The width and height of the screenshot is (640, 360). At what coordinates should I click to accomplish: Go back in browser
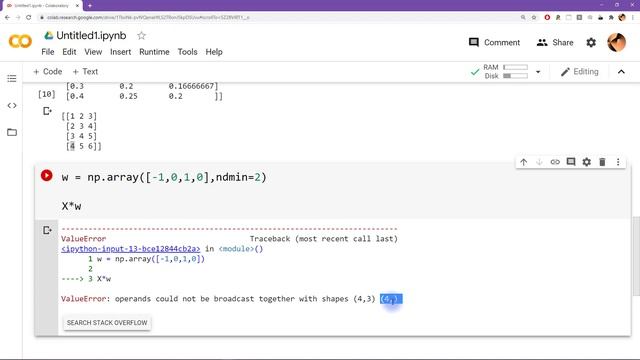[7, 18]
